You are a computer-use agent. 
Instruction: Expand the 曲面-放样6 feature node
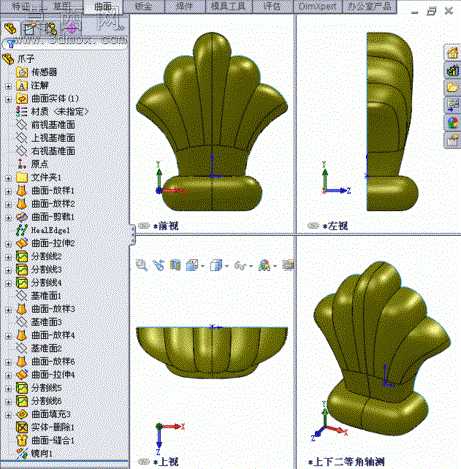8,362
